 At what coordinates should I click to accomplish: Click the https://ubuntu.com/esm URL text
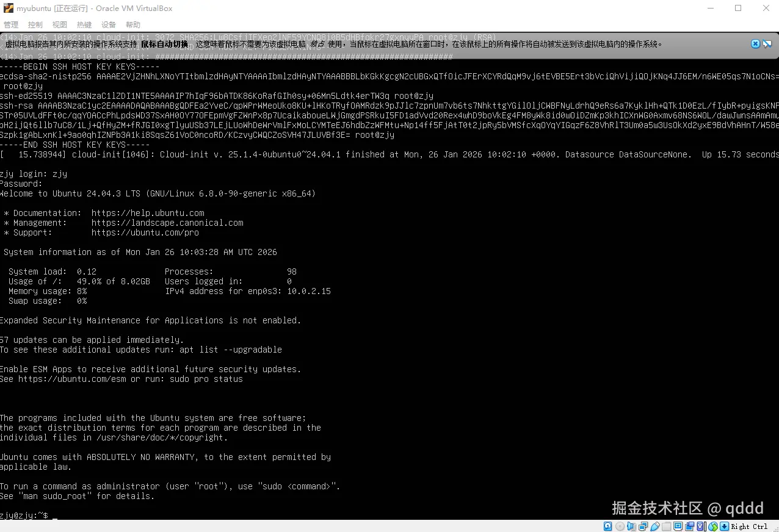click(x=72, y=379)
